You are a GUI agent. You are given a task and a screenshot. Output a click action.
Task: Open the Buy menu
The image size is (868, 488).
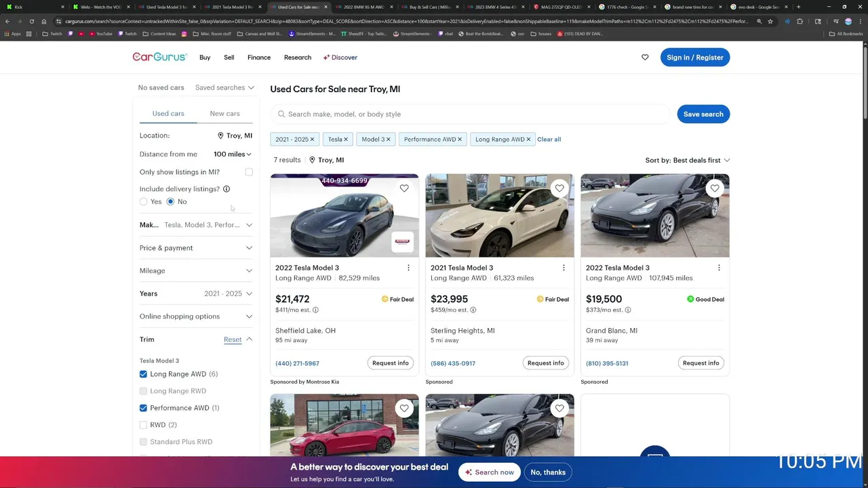(205, 58)
